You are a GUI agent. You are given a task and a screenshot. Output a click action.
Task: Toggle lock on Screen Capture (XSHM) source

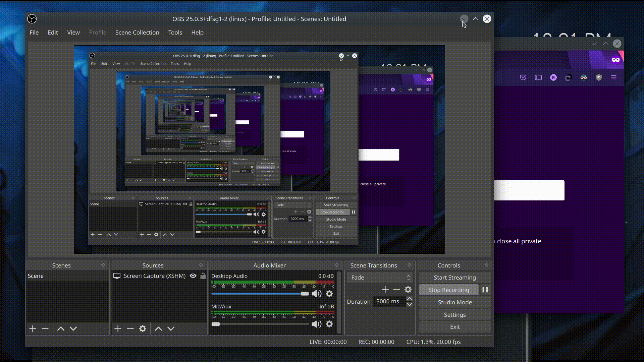[203, 276]
